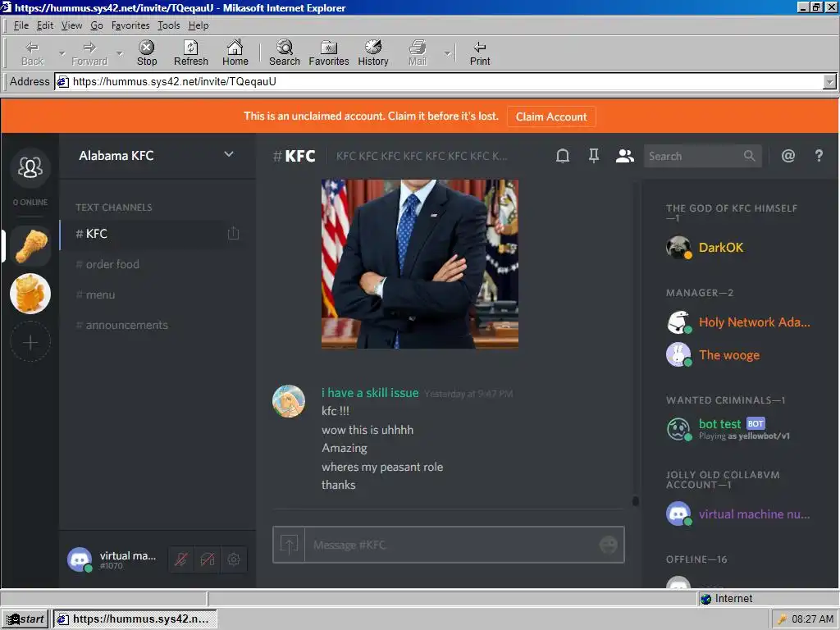Open the View menu
This screenshot has width=840, height=630.
tap(71, 25)
